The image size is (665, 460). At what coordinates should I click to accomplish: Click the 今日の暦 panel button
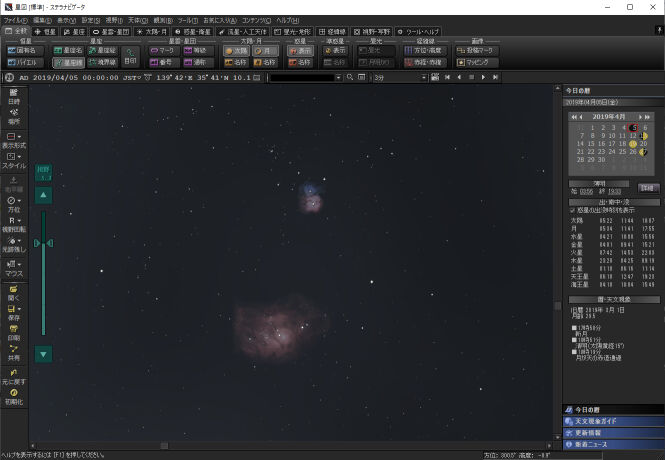click(x=613, y=410)
